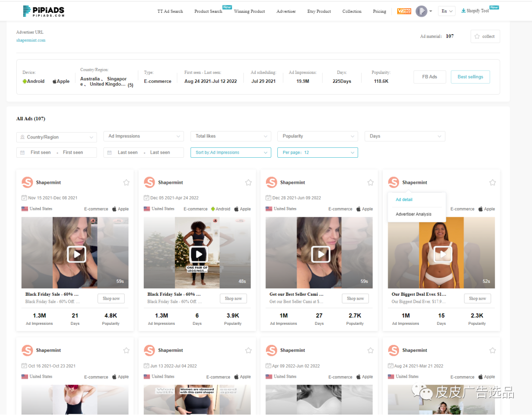Click the Best sellings button
The width and height of the screenshot is (532, 416).
(x=470, y=77)
